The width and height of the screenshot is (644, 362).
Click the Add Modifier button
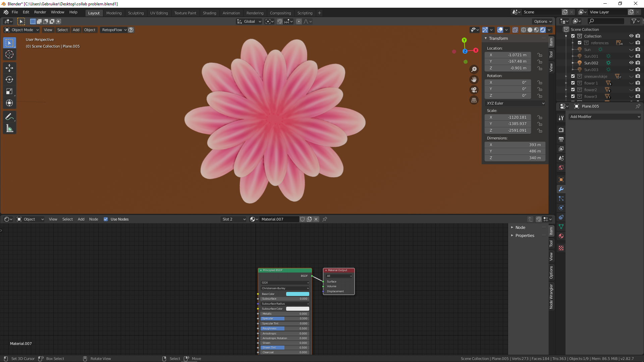[605, 117]
